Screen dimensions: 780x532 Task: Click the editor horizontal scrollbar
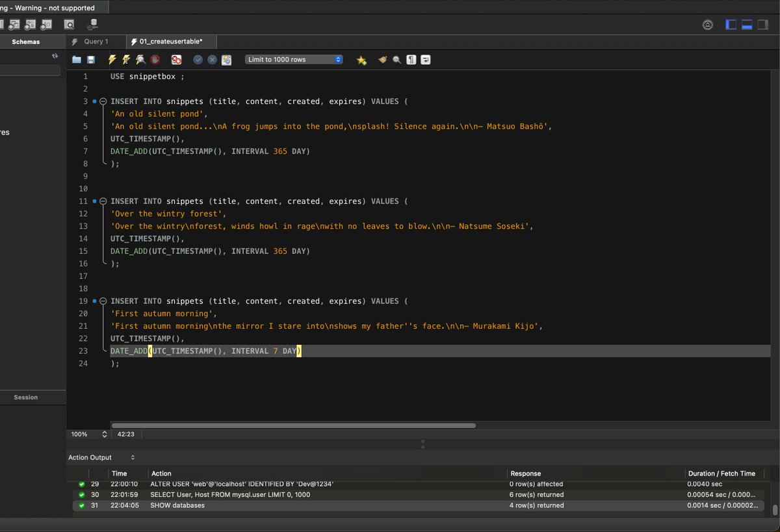294,425
